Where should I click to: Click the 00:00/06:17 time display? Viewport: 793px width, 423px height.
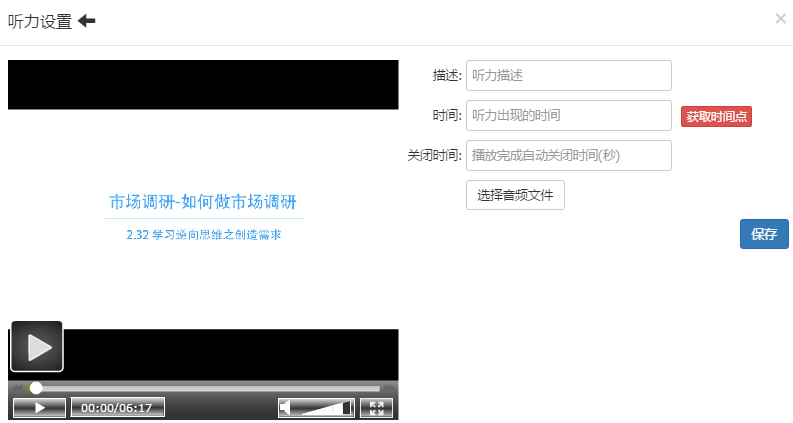pyautogui.click(x=117, y=408)
